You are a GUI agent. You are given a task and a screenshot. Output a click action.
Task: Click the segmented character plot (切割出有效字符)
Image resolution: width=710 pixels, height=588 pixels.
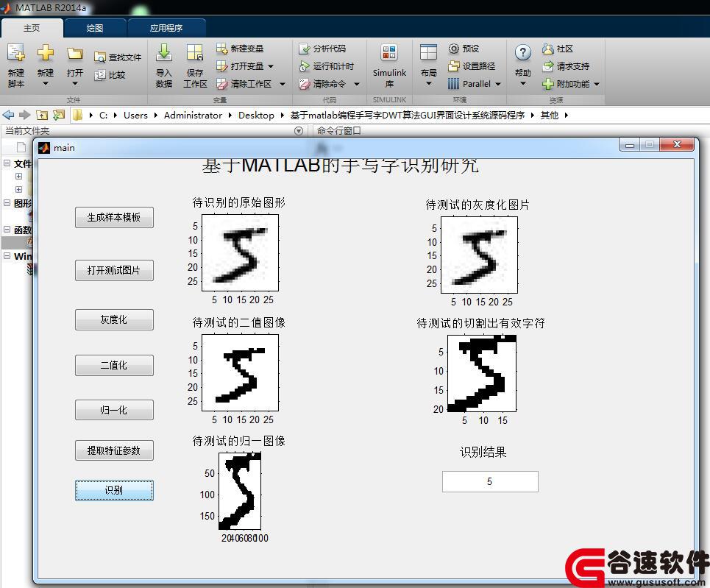click(482, 374)
